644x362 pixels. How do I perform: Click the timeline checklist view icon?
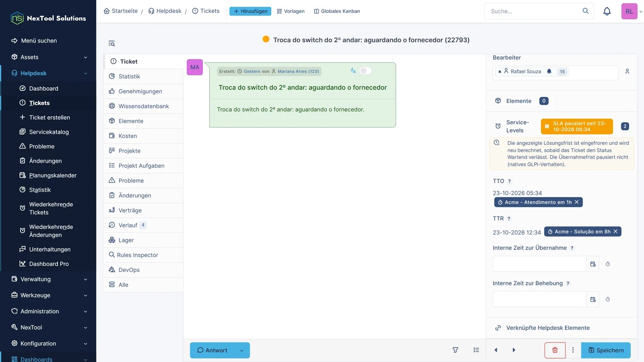point(476,350)
